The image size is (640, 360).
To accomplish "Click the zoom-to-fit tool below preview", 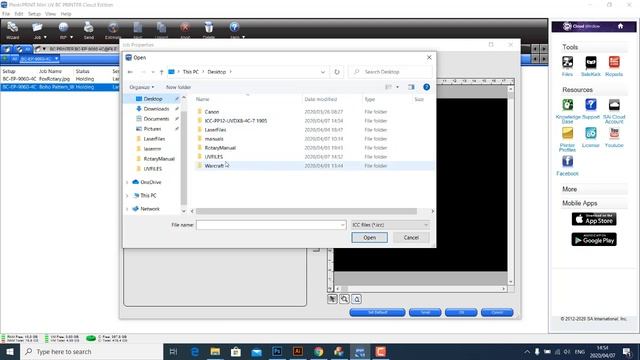I will (x=356, y=299).
